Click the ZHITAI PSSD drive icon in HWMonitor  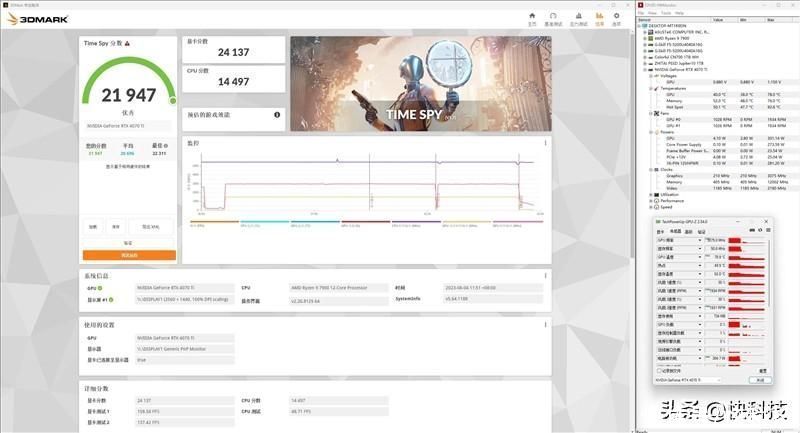tap(651, 63)
